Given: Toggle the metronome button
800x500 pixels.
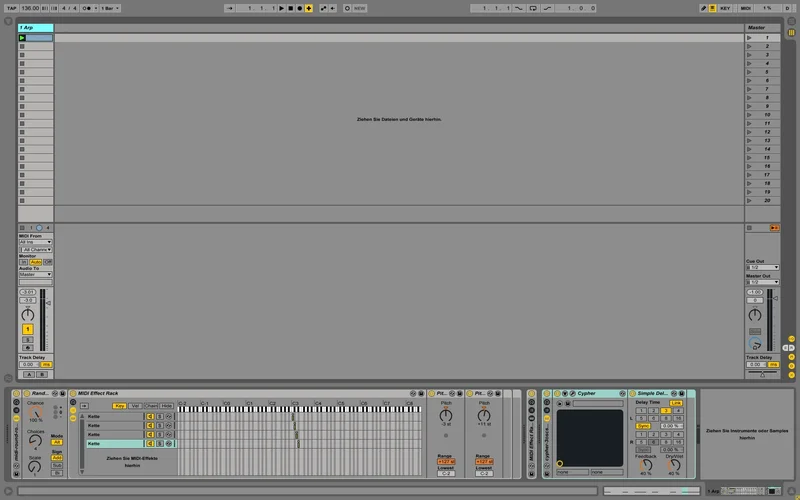Looking at the screenshot, I should coord(87,8).
